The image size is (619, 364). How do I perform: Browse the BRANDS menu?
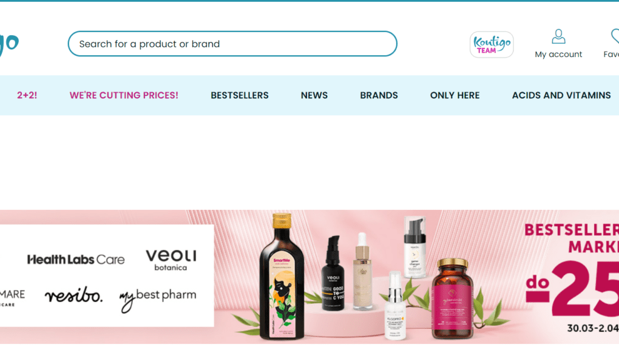click(x=379, y=95)
